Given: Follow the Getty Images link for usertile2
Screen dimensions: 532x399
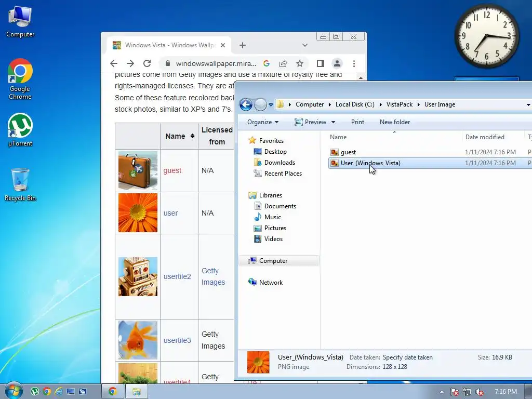Looking at the screenshot, I should [x=213, y=276].
